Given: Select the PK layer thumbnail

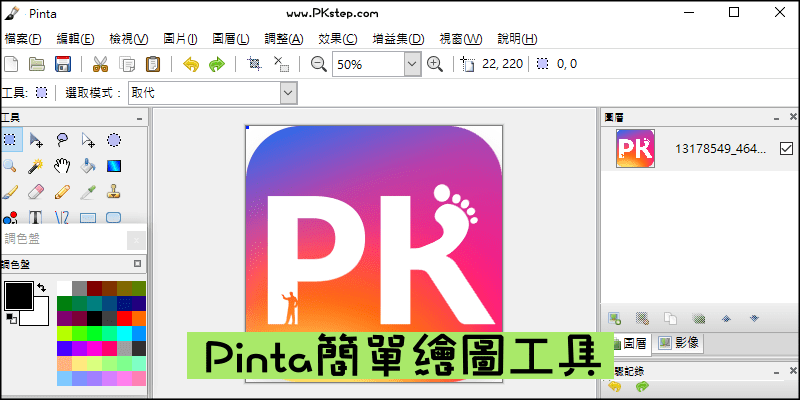Looking at the screenshot, I should [x=635, y=148].
